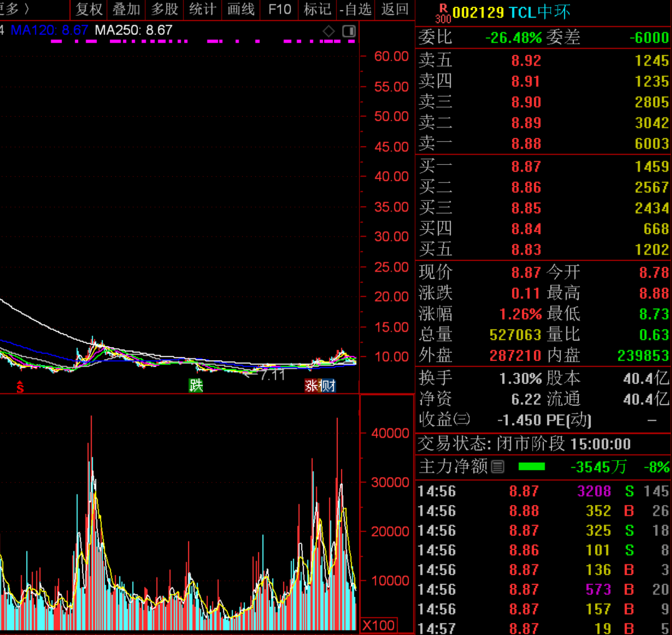Click the 复权 toolbar button

pyautogui.click(x=89, y=9)
